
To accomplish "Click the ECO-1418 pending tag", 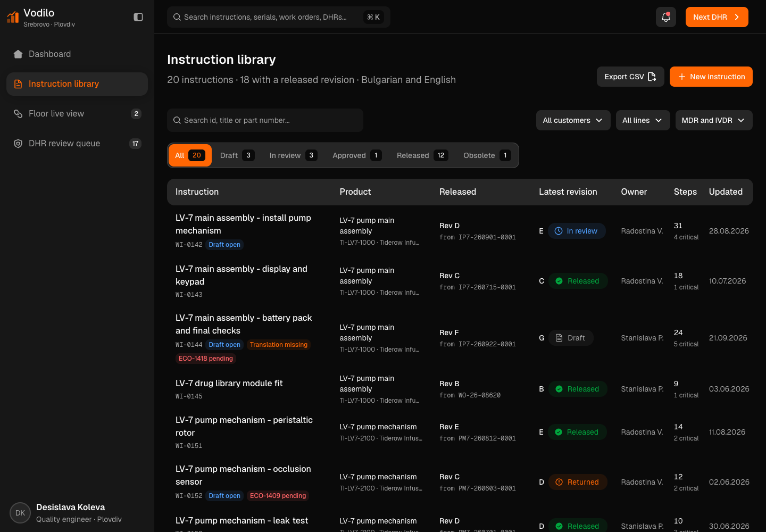I will point(206,359).
